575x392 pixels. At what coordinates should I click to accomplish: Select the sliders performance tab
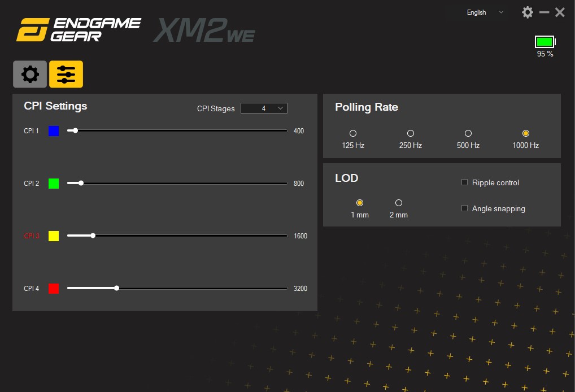(x=66, y=74)
